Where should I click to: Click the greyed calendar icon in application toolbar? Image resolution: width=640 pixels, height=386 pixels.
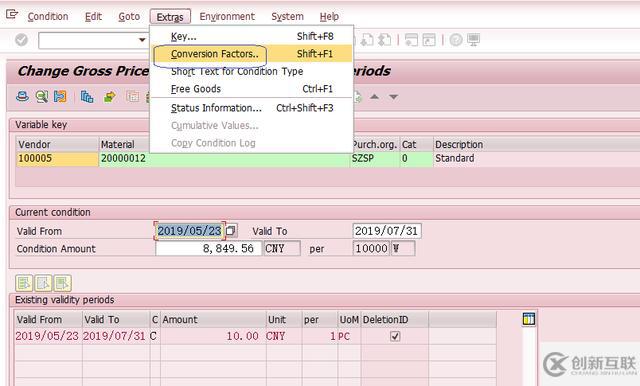tap(132, 97)
